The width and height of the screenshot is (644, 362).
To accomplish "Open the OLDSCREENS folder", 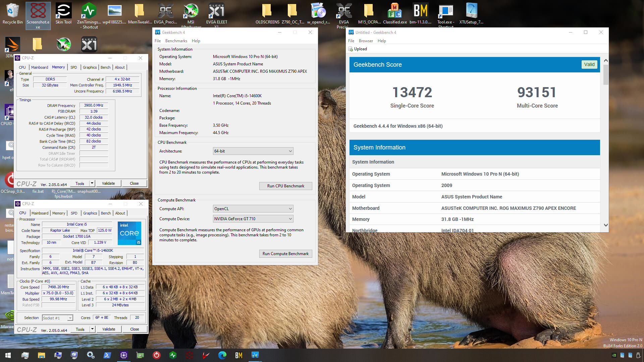I will click(267, 13).
